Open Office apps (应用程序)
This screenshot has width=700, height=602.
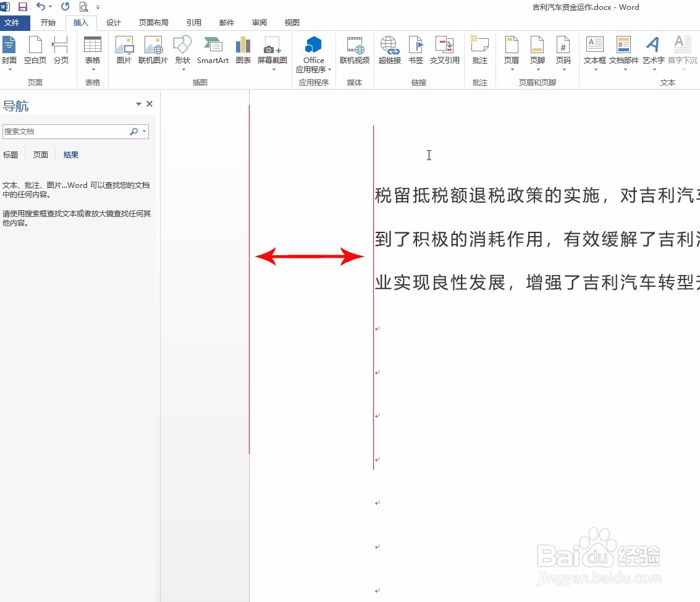pyautogui.click(x=313, y=54)
